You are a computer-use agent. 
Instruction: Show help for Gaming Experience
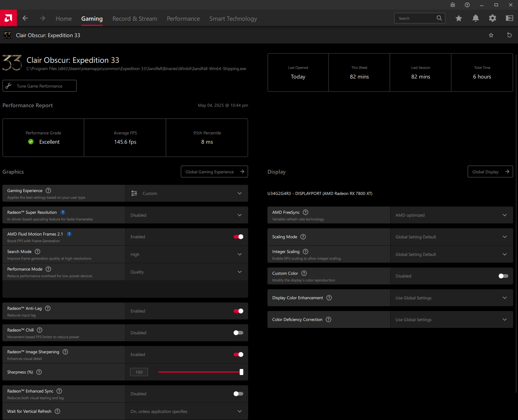tap(48, 191)
